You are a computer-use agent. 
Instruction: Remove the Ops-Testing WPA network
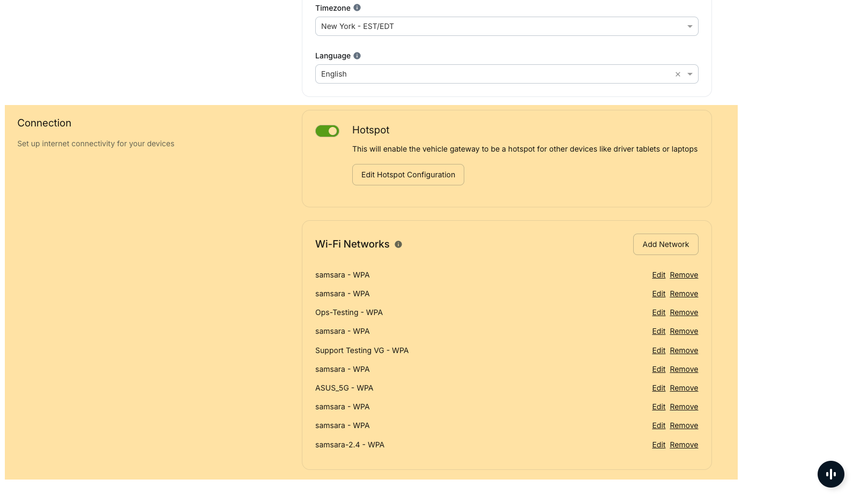(x=684, y=312)
